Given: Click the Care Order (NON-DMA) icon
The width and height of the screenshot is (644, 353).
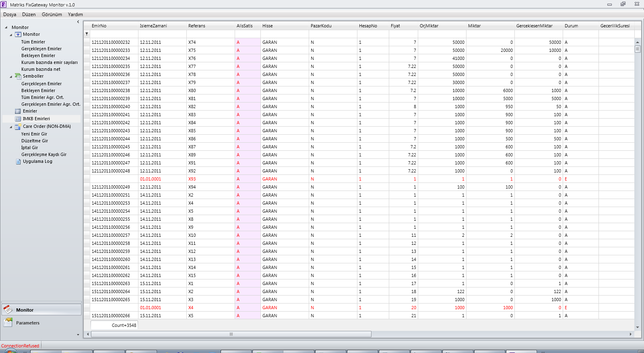Looking at the screenshot, I should tap(18, 127).
